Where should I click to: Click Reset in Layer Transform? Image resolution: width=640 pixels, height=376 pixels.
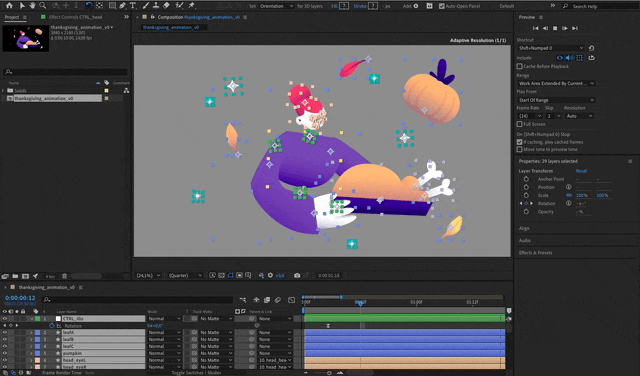coord(581,171)
